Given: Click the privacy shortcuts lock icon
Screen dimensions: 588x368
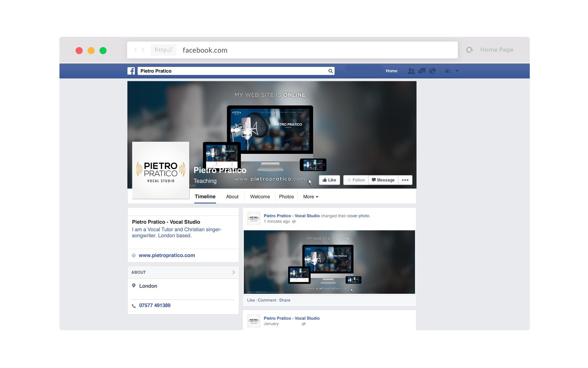Looking at the screenshot, I should 448,71.
